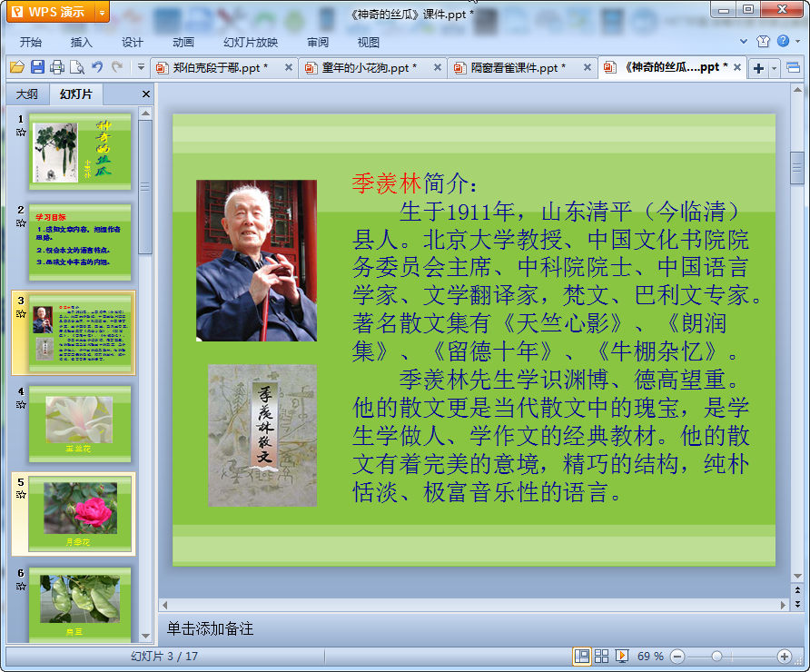Switch to normal view icon
The width and height of the screenshot is (810, 672).
coord(582,656)
